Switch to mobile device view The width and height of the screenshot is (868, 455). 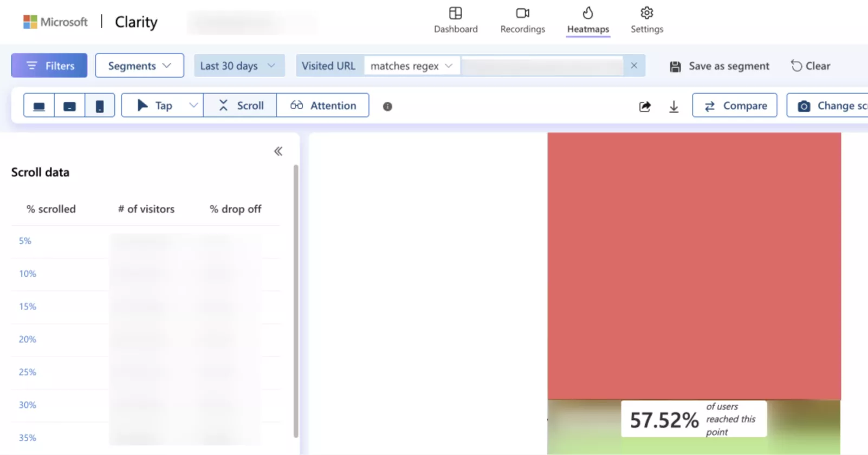[100, 106]
